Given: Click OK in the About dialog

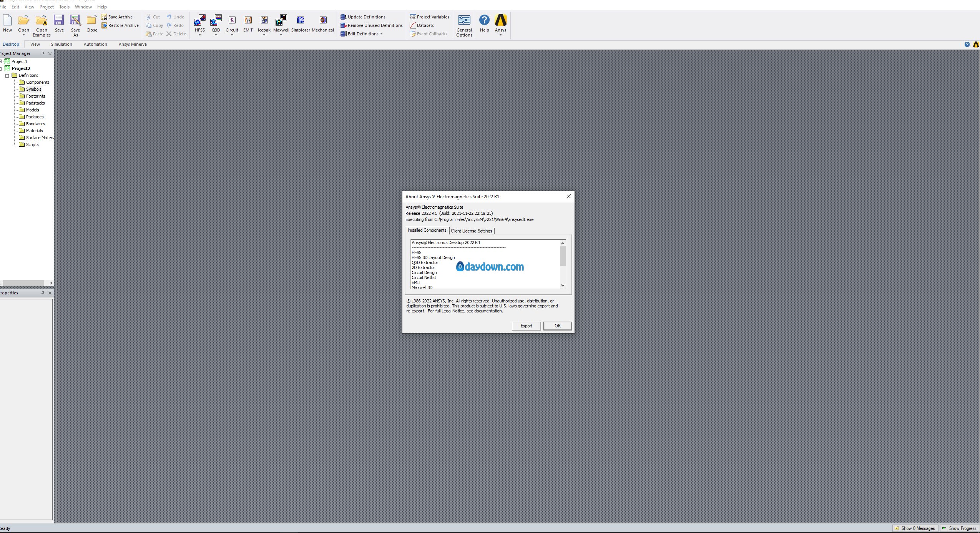Looking at the screenshot, I should [x=557, y=326].
